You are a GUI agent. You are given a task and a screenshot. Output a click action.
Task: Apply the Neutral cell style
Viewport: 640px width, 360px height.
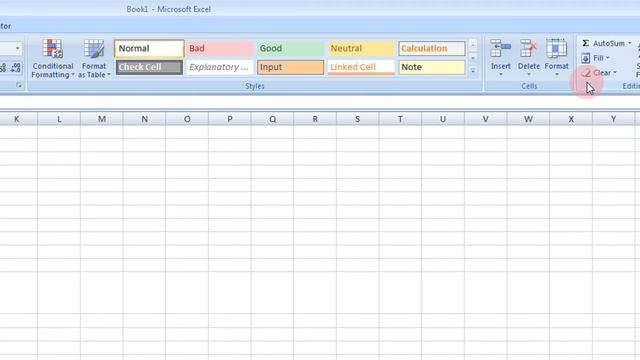click(x=361, y=48)
